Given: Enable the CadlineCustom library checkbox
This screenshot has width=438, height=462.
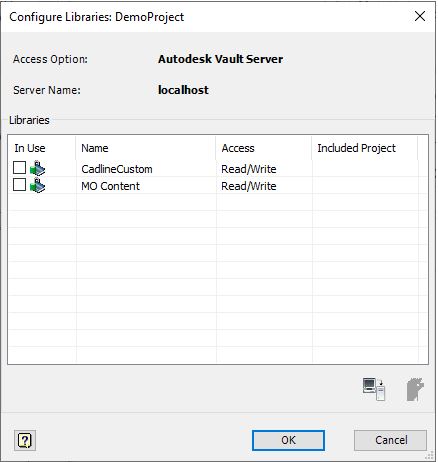Looking at the screenshot, I should (x=19, y=168).
